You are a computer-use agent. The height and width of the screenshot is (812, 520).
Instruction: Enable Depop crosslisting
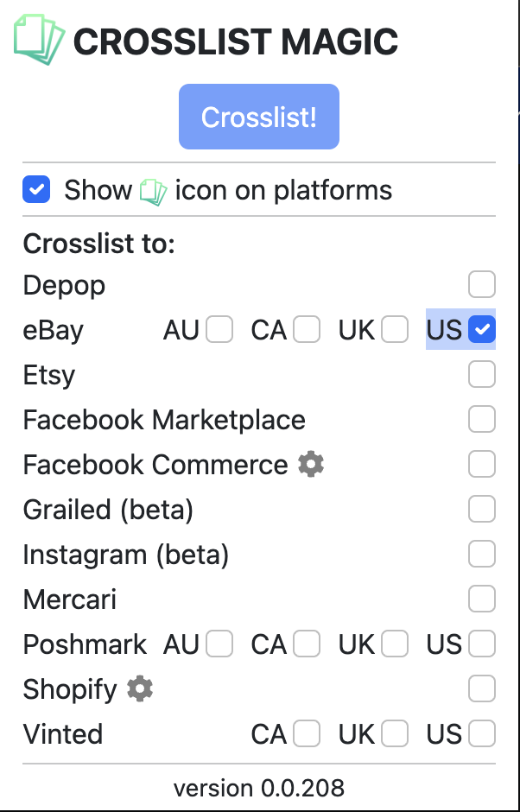coord(481,284)
